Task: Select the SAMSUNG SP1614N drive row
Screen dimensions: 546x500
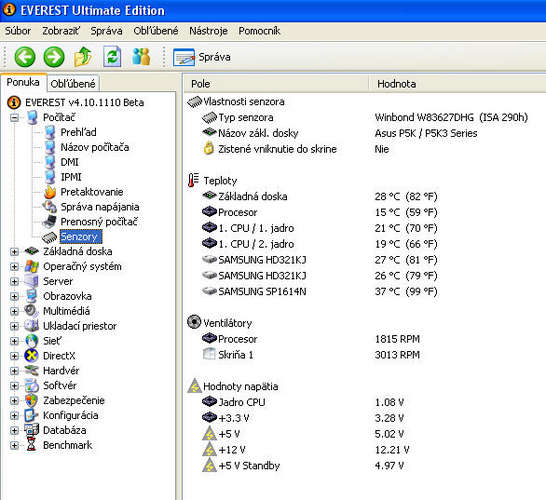Action: coord(320,291)
